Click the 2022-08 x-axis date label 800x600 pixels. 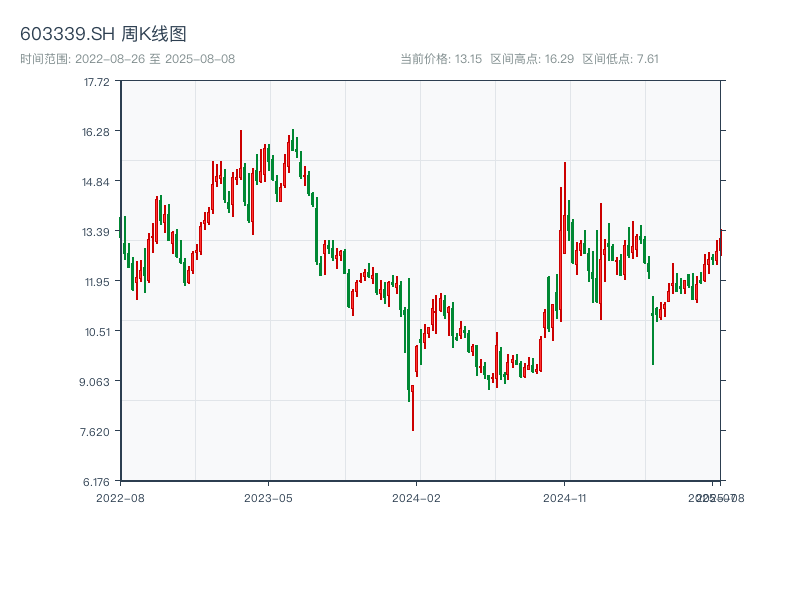pyautogui.click(x=120, y=497)
